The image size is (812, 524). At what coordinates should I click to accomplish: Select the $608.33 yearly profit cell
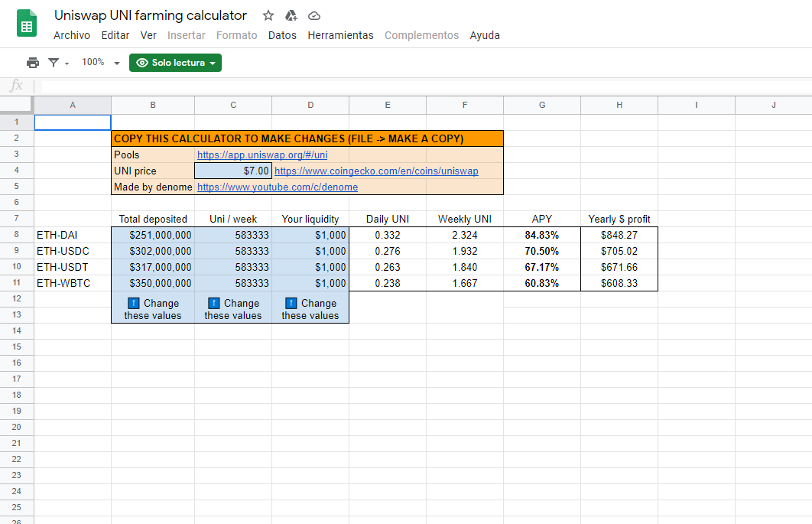tap(619, 283)
